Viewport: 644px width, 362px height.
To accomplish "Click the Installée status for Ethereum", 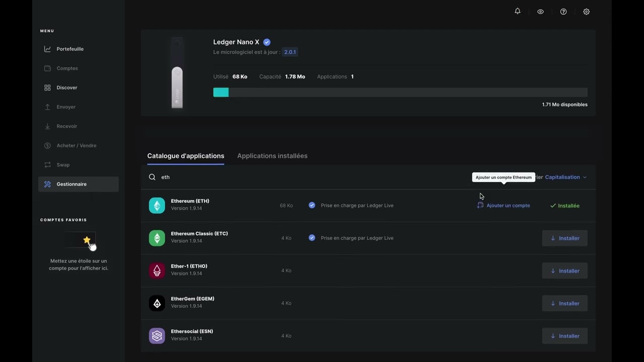I will [565, 206].
